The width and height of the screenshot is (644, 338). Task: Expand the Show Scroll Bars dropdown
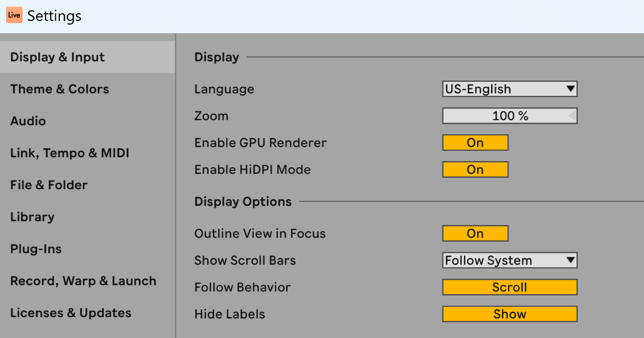coord(509,260)
